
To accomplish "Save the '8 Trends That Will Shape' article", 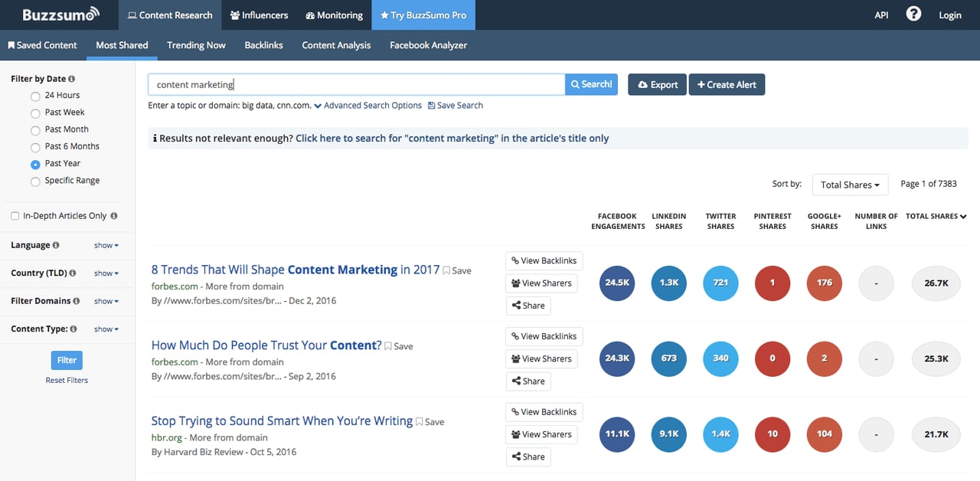I will (x=457, y=270).
